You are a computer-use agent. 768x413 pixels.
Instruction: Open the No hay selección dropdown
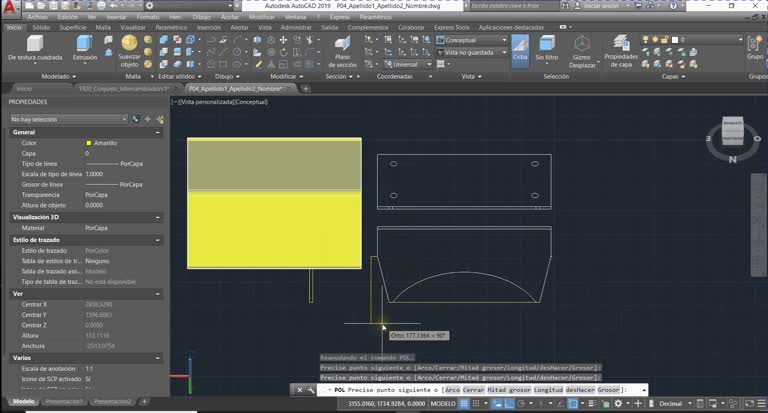coord(69,119)
